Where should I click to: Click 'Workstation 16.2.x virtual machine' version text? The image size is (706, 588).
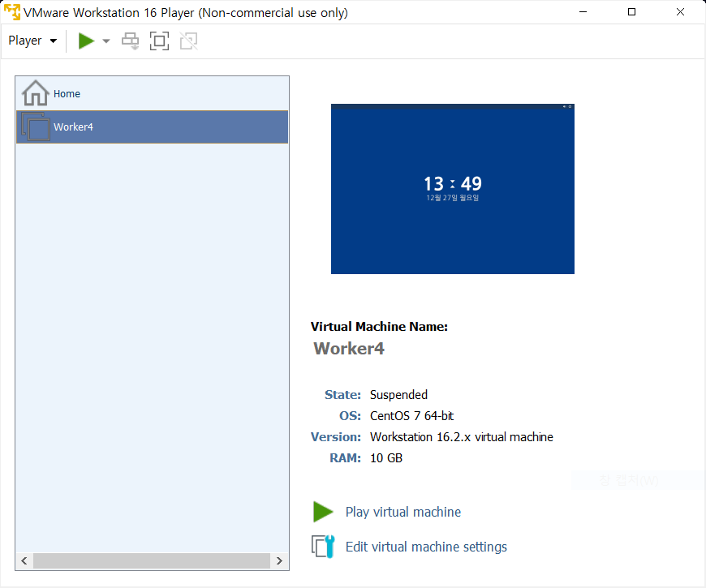click(x=462, y=437)
